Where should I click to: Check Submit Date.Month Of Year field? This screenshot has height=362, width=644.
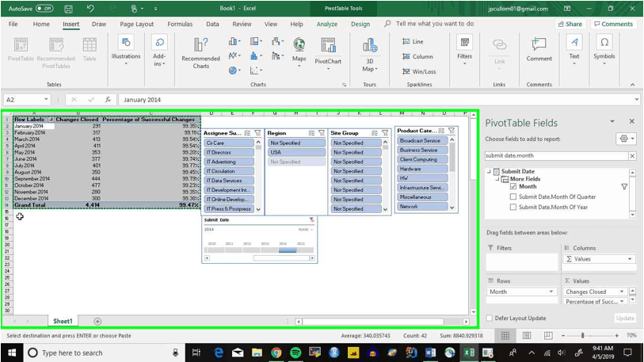click(x=513, y=207)
